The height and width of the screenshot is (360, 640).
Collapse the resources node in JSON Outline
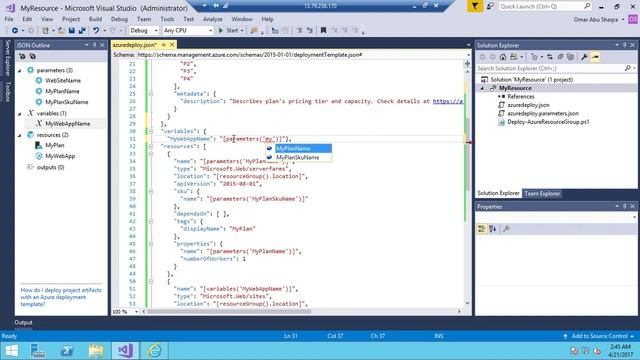pos(20,135)
